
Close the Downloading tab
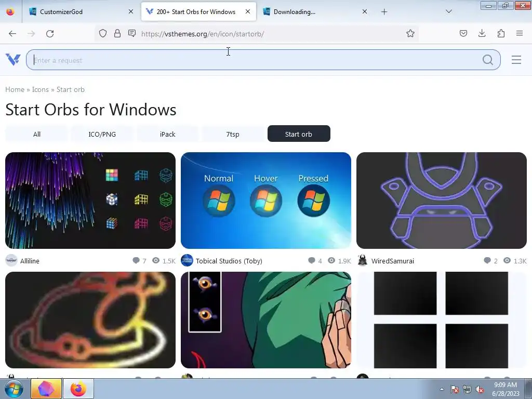(x=365, y=11)
